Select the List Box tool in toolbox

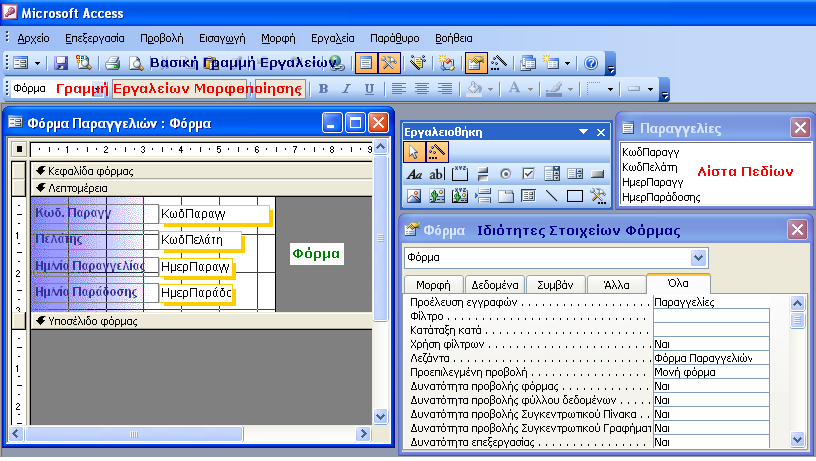point(575,174)
